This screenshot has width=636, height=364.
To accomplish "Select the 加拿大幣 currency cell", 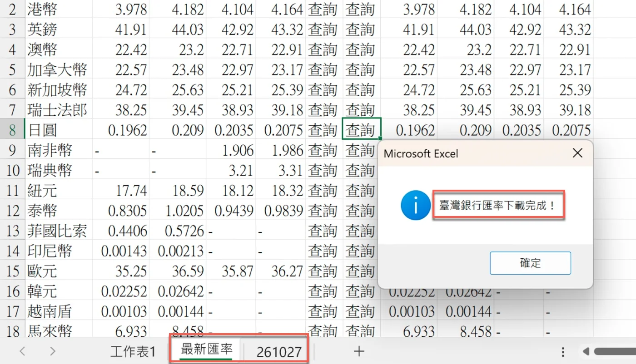I will (x=59, y=69).
